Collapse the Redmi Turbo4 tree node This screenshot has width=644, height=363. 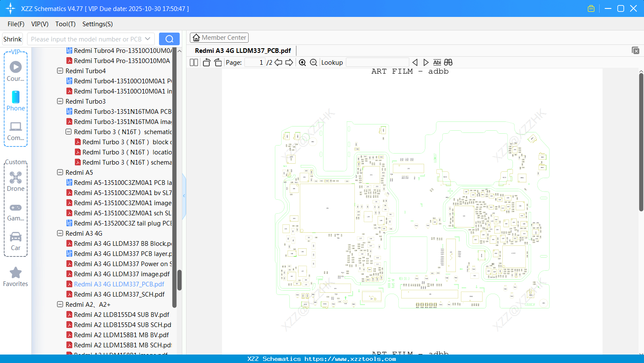pos(60,71)
